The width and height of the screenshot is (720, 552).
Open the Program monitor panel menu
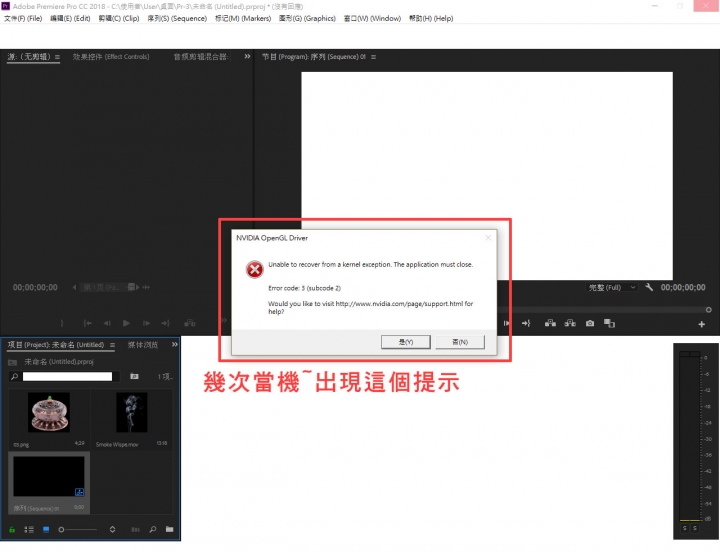(373, 57)
